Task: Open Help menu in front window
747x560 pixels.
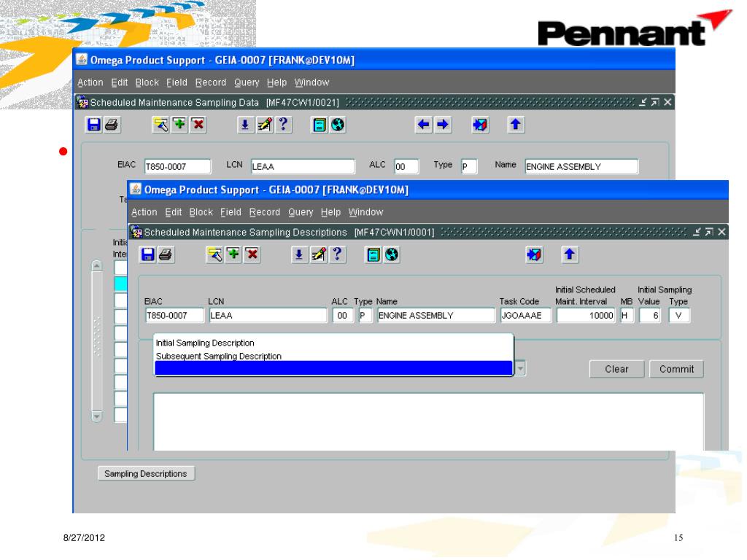Action: coord(330,212)
